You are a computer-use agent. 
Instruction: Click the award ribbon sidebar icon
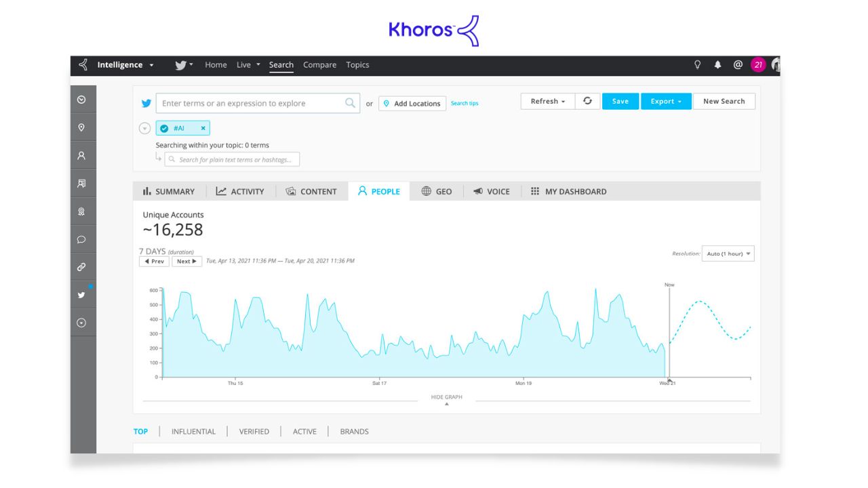pyautogui.click(x=81, y=211)
